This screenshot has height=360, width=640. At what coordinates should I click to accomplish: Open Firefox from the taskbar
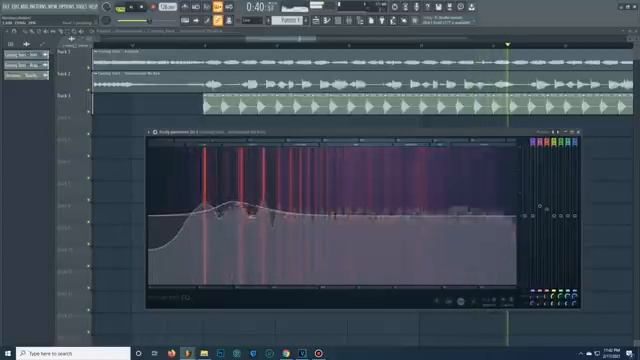(x=171, y=353)
